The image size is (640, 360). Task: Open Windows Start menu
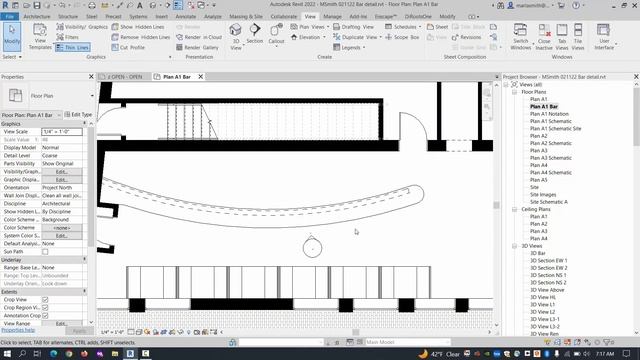tap(7, 353)
